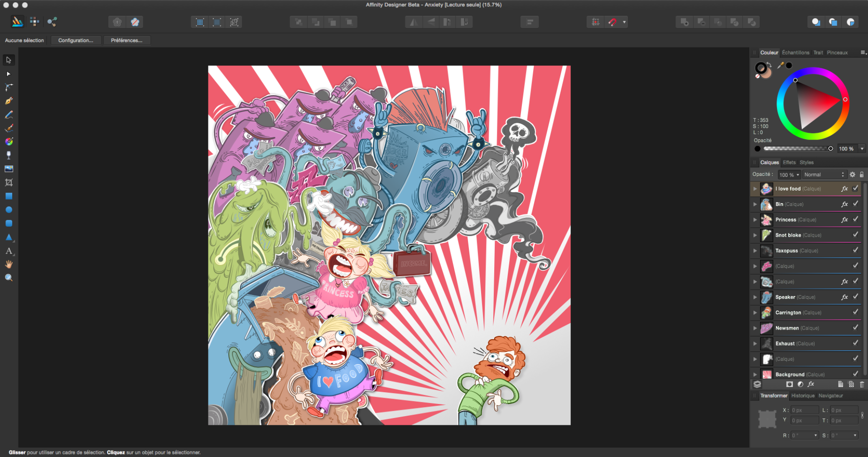Select the Fill gradient tool
Viewport: 868px width, 457px height.
9,141
